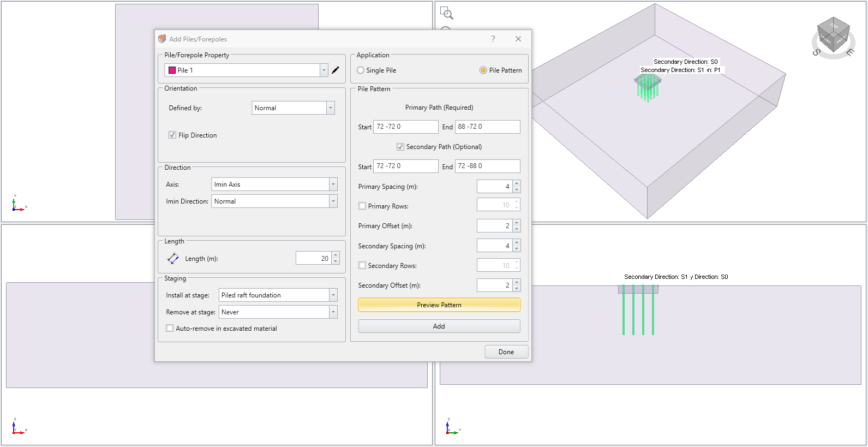Click the Done button
This screenshot has width=868, height=447.
(506, 352)
